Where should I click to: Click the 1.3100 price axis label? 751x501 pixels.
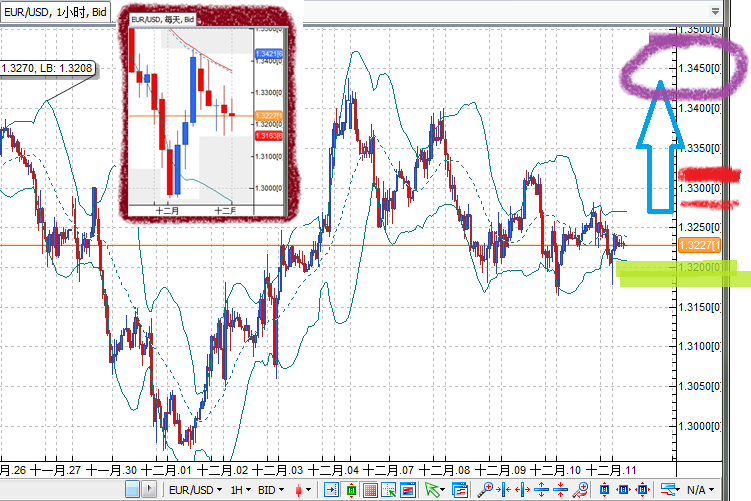coord(700,346)
